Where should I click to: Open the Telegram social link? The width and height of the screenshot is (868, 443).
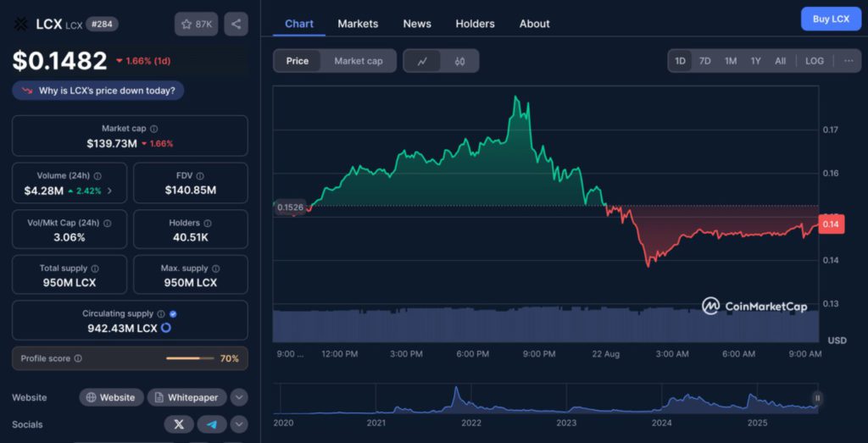tap(212, 424)
